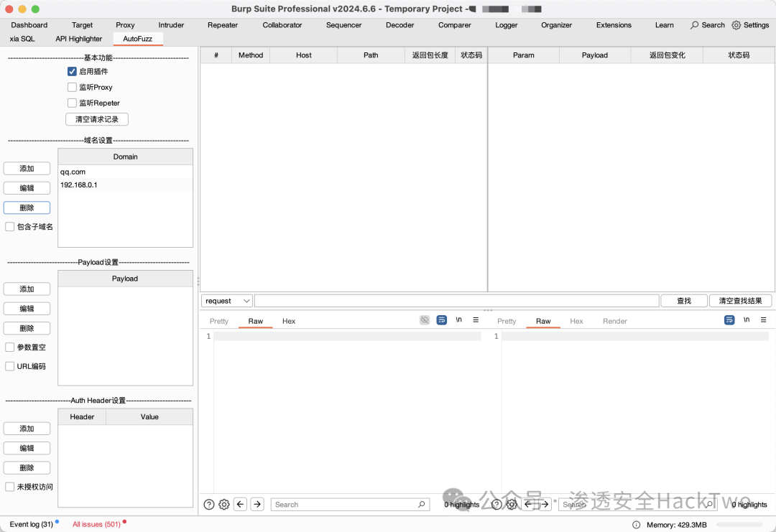This screenshot has height=532, width=776.
Task: Click the Search magnifier icon in top bar
Action: [x=695, y=25]
